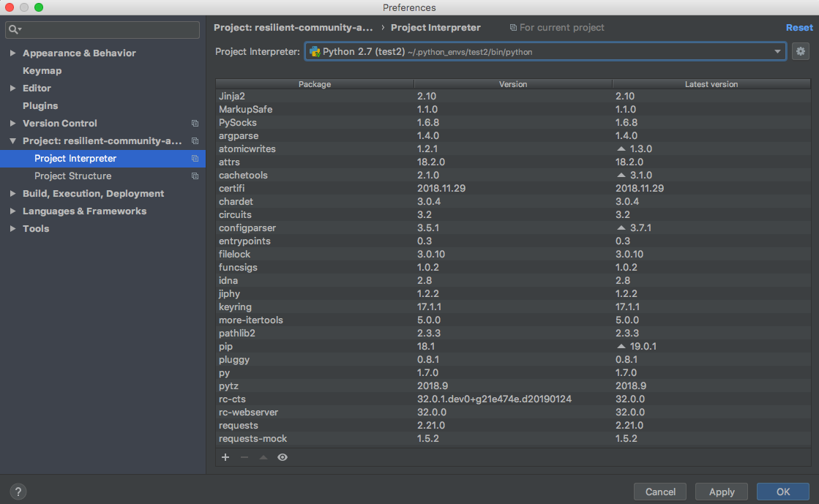
Task: Select the rc-cts package row
Action: (513, 399)
